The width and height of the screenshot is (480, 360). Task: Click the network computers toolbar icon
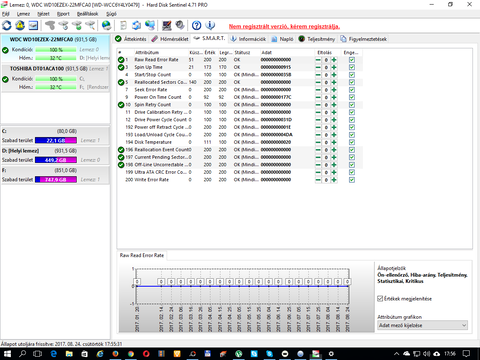(150, 25)
